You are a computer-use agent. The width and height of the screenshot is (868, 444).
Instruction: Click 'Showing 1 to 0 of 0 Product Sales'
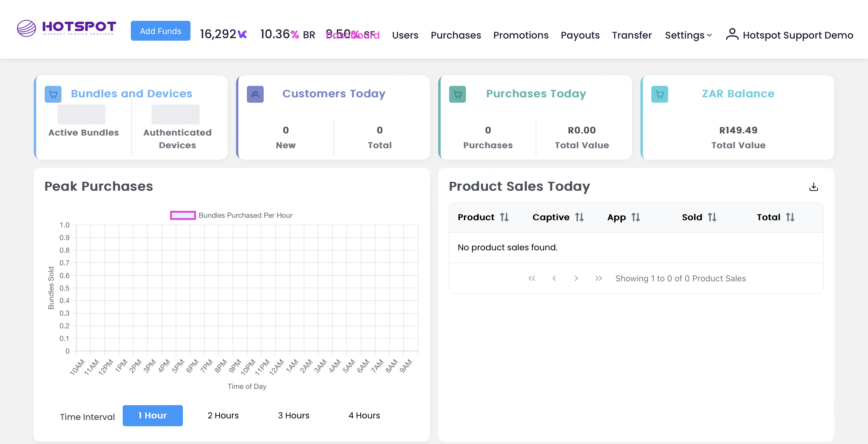[x=680, y=278]
